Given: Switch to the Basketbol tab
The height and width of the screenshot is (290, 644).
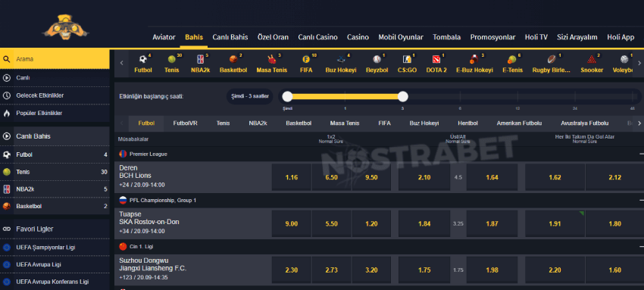Looking at the screenshot, I should click(x=299, y=123).
